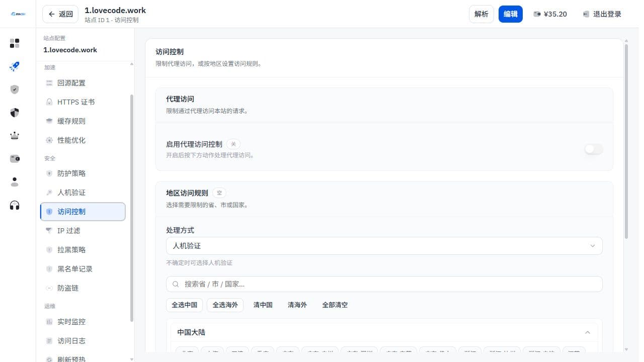Image resolution: width=644 pixels, height=362 pixels.
Task: Click the blue 编辑 button
Action: [x=511, y=14]
